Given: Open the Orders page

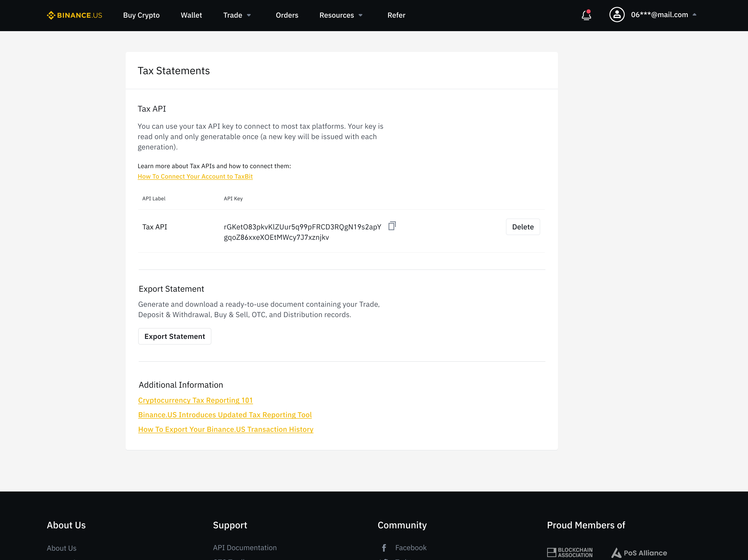Looking at the screenshot, I should tap(287, 15).
